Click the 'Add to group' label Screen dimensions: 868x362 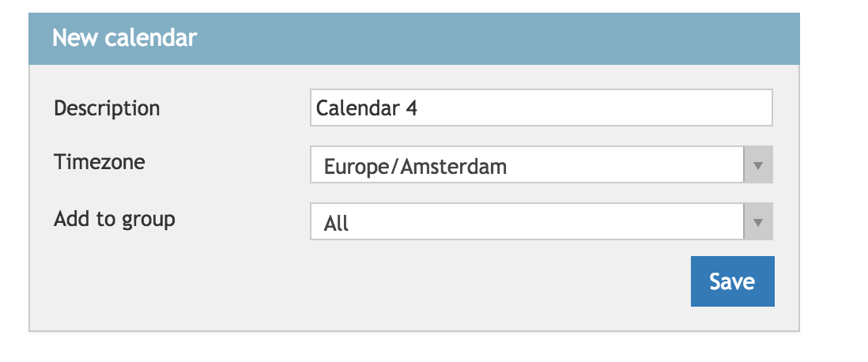pos(115,218)
